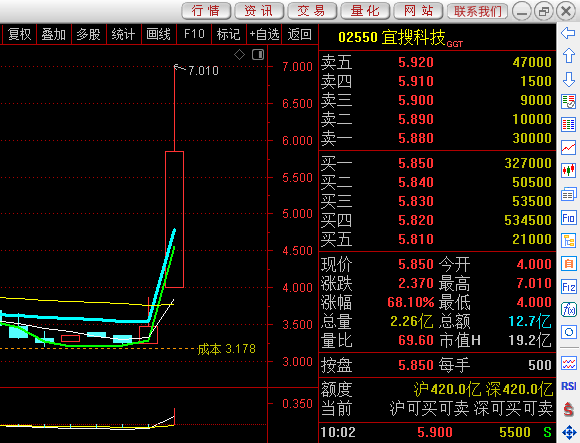Click the left arrow back icon in sidebar
The image size is (580, 443).
click(x=568, y=33)
